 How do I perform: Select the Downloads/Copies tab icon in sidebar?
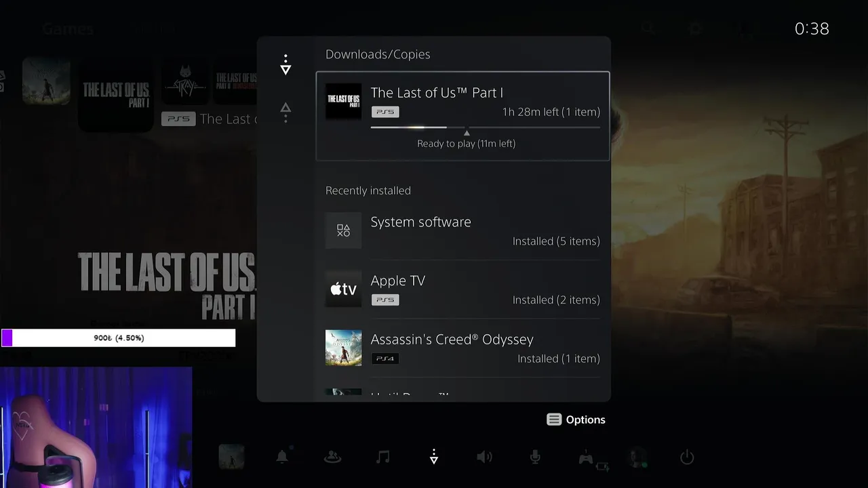(285, 65)
